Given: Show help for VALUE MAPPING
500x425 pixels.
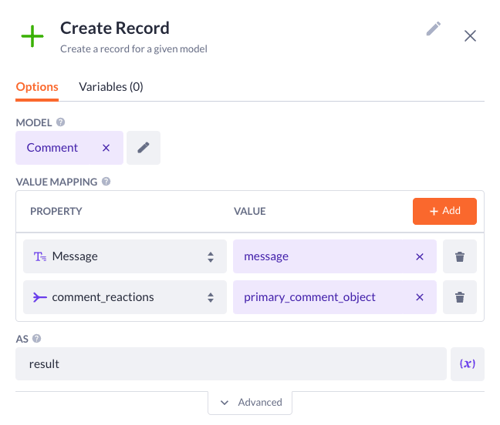Looking at the screenshot, I should [x=106, y=182].
